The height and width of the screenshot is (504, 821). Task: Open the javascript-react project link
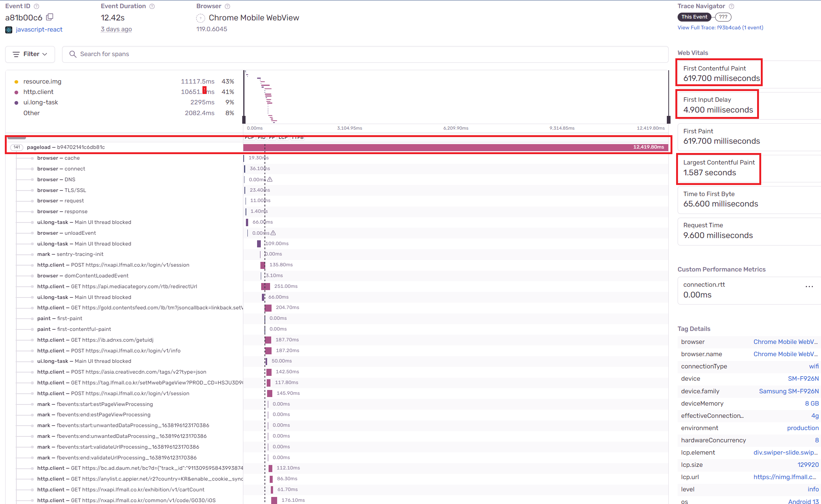(39, 29)
